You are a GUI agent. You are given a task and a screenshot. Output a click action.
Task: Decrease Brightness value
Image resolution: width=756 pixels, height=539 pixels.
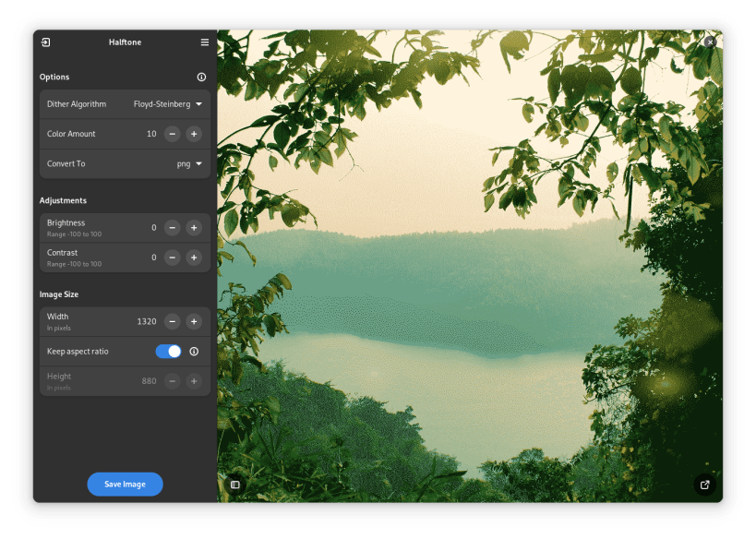(172, 228)
